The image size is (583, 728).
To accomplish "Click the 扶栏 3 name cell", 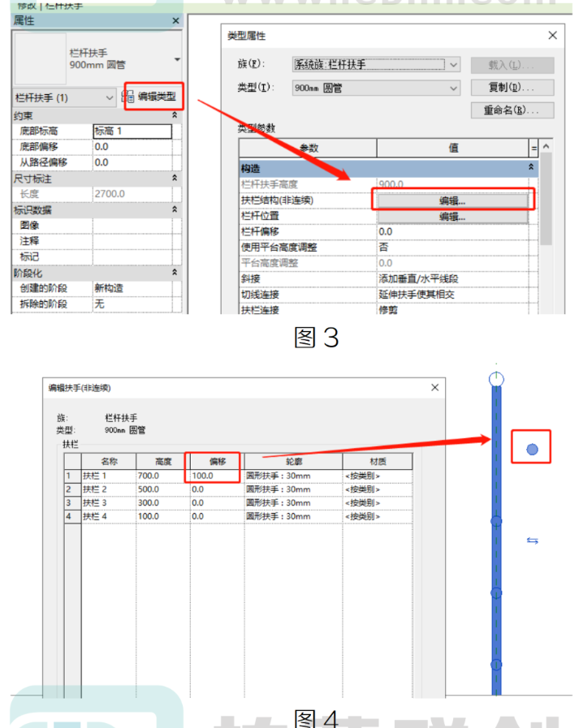I will pos(109,503).
